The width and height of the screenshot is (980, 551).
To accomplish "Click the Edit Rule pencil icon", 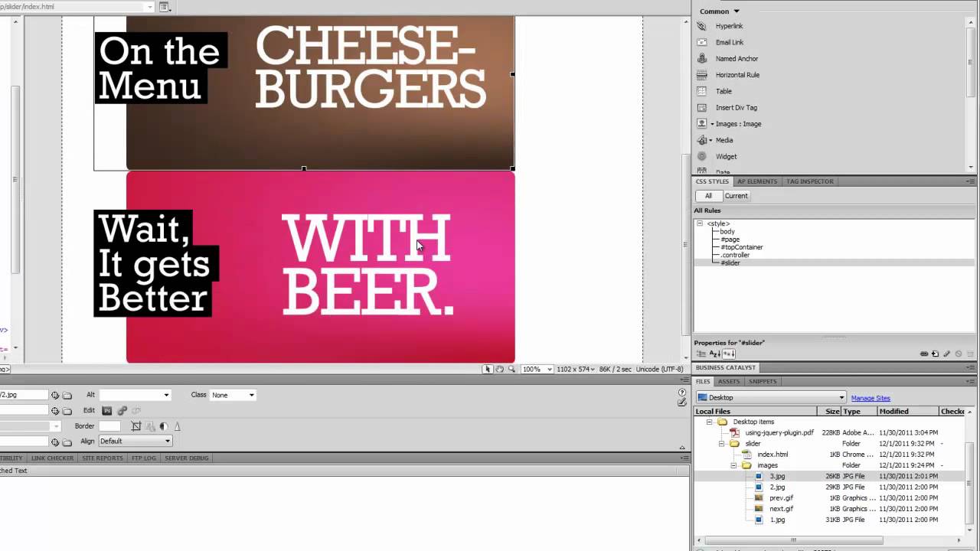I will 947,354.
